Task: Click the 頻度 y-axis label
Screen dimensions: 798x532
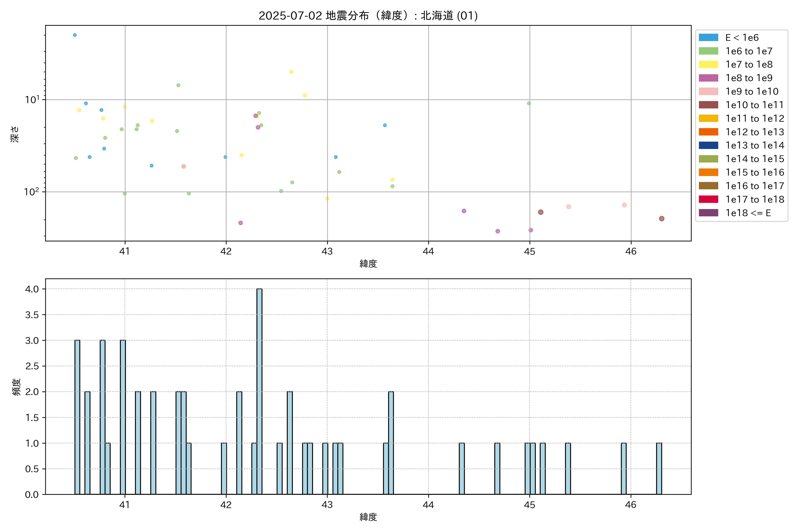Action: pos(16,387)
